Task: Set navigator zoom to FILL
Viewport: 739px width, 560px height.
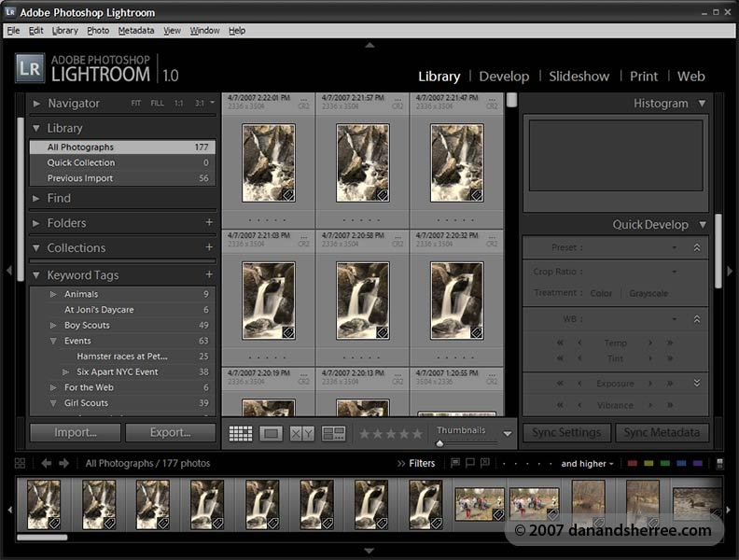Action: point(157,103)
